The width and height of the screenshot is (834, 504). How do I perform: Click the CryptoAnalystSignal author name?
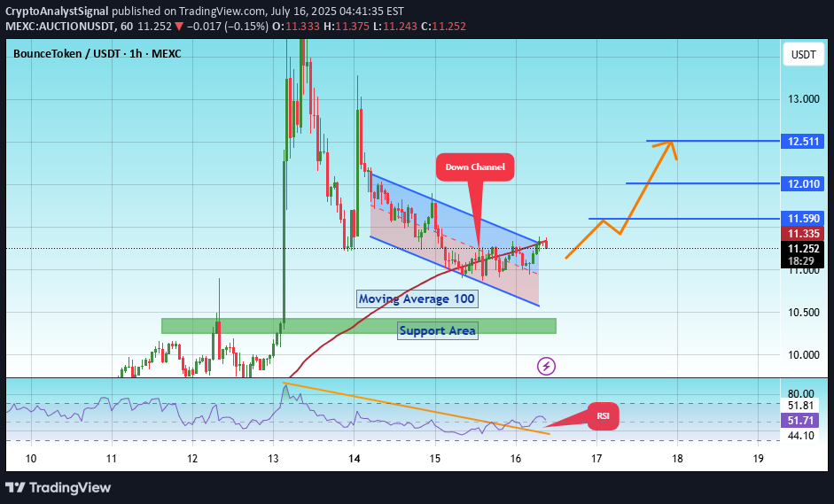coord(57,11)
